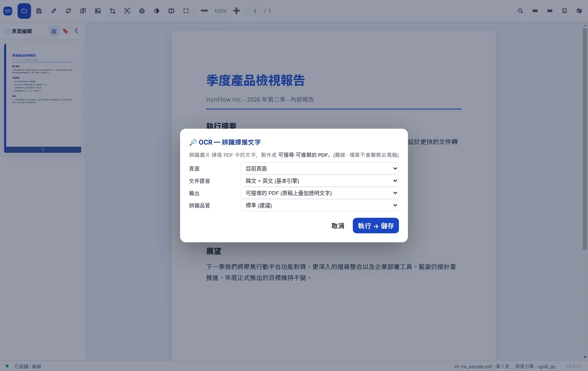Open the 頁面 dropdown (目前頁面)
Screen dimensions: 588x371
tap(320, 168)
